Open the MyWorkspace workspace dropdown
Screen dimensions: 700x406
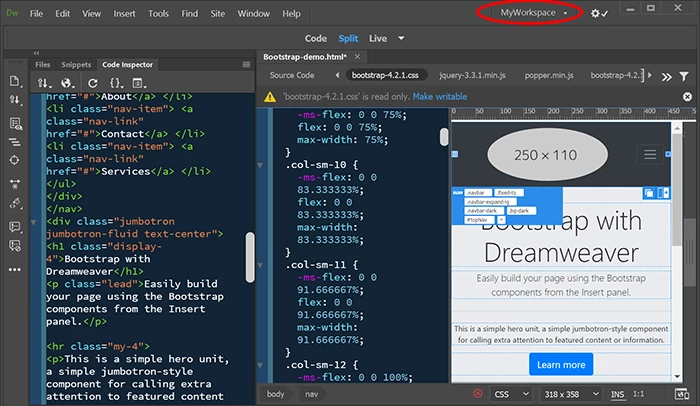[533, 13]
